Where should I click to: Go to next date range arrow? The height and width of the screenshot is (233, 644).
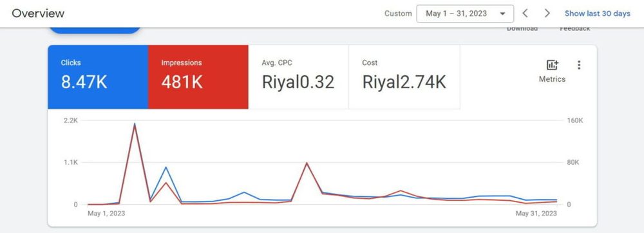[x=547, y=13]
